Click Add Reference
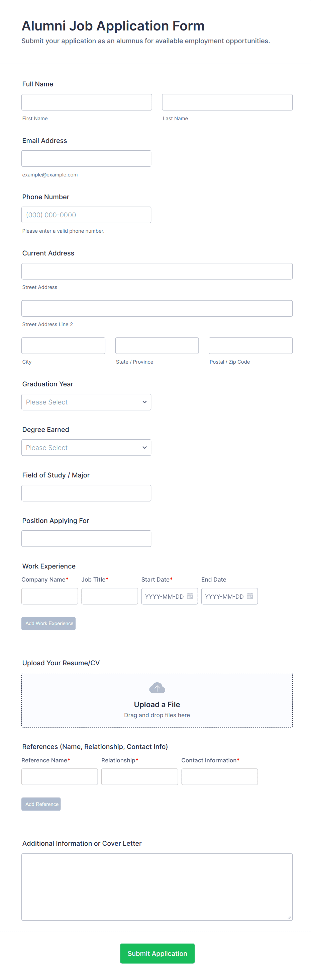The image size is (311, 980). 41,804
